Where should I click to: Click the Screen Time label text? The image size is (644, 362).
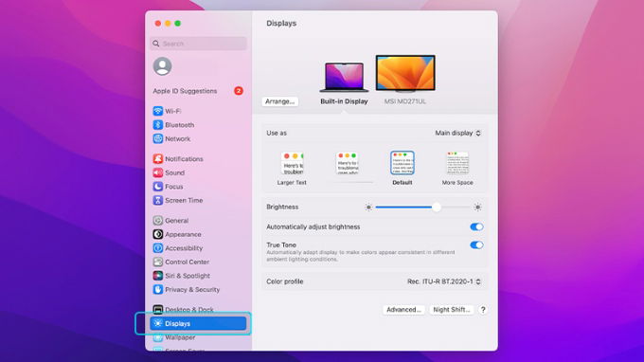pyautogui.click(x=184, y=201)
